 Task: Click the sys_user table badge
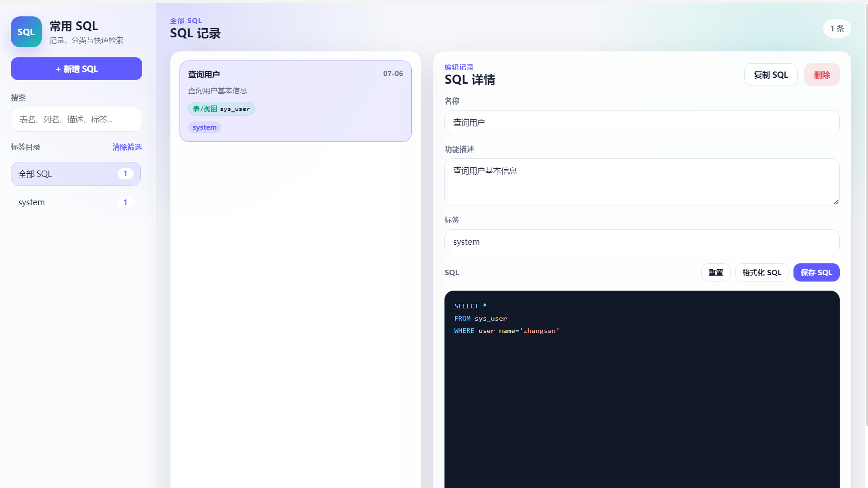click(x=221, y=109)
